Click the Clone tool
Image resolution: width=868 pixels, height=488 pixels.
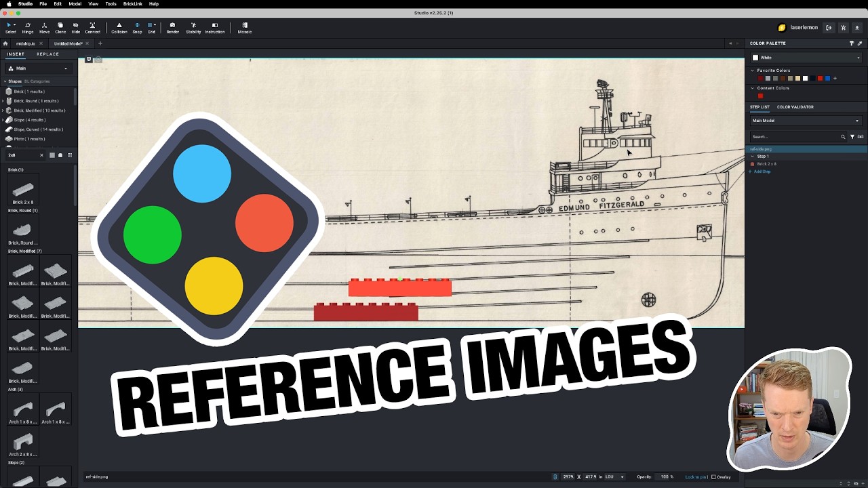click(60, 28)
